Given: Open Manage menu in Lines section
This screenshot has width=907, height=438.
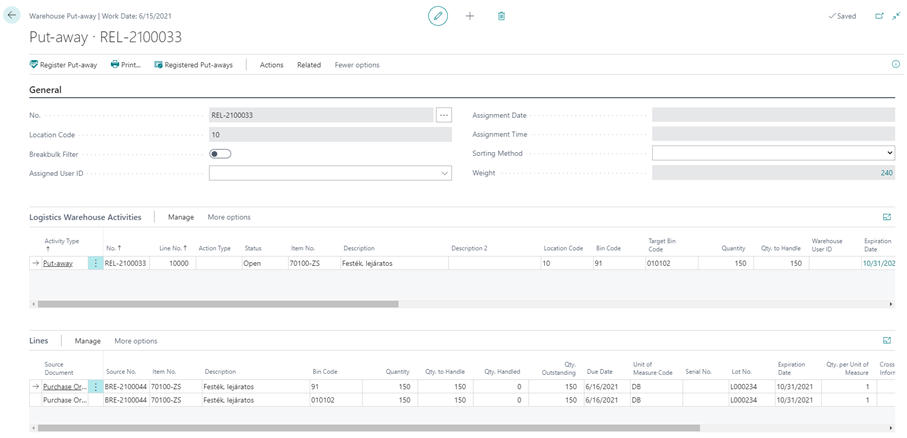Looking at the screenshot, I should coord(88,341).
